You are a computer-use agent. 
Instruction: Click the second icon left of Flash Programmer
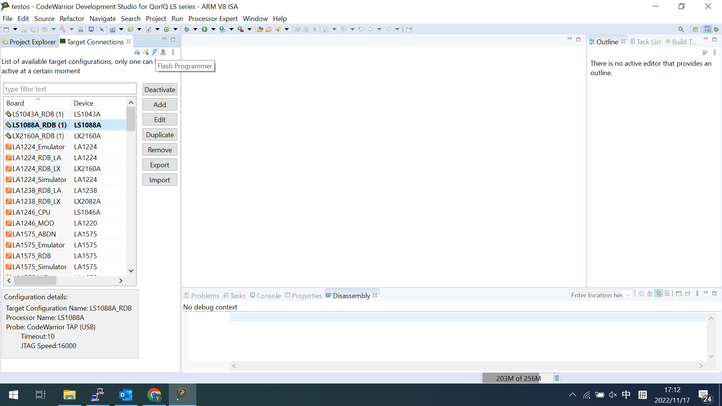tap(137, 52)
